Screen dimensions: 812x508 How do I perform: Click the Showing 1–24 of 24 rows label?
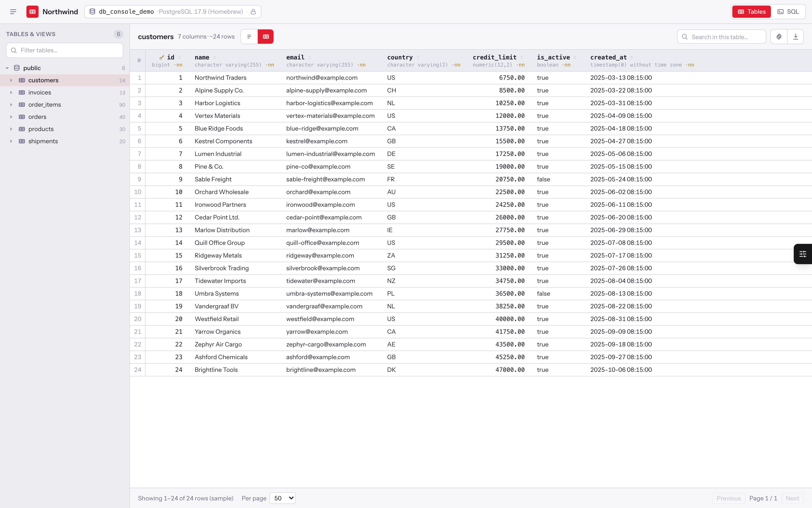[185, 498]
